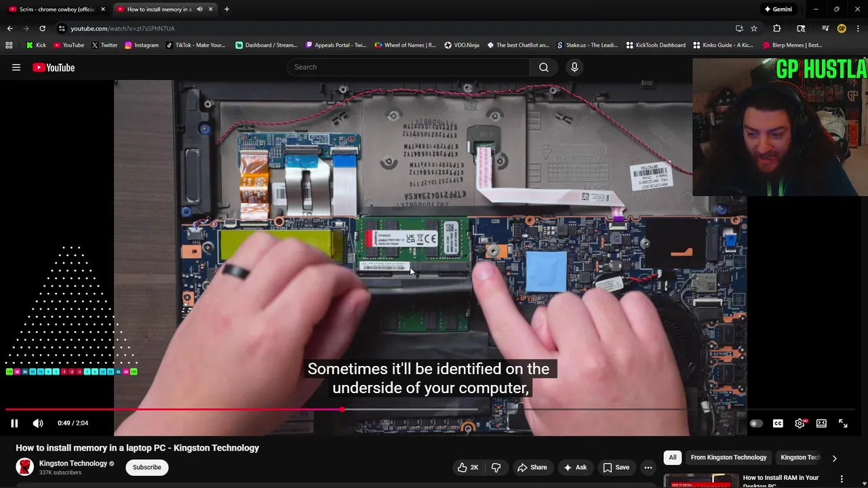Select the address bar URL
This screenshot has height=488, width=868.
123,28
